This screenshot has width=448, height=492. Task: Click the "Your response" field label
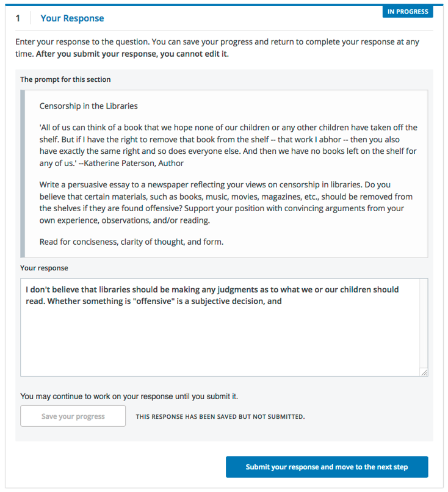click(x=44, y=267)
